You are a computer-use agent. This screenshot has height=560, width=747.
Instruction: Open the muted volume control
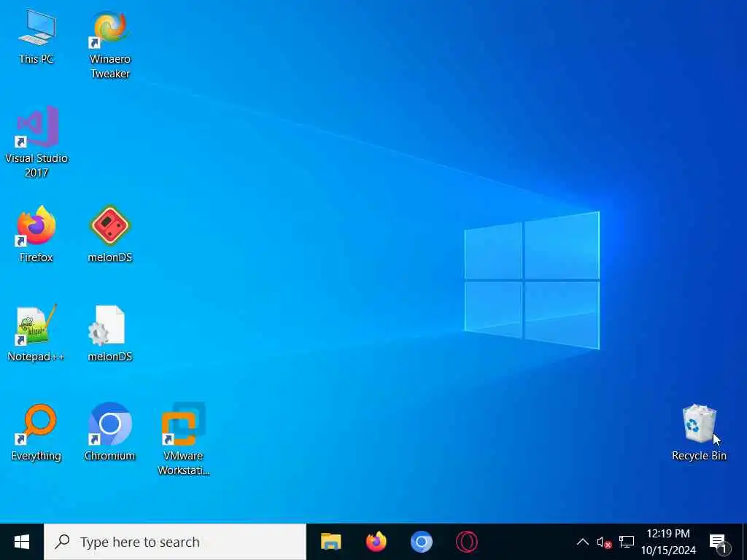[604, 542]
